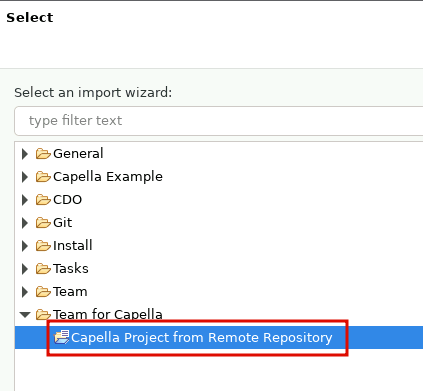Image resolution: width=423 pixels, height=391 pixels.
Task: Click the Capella remote repository project icon
Action: 62,337
